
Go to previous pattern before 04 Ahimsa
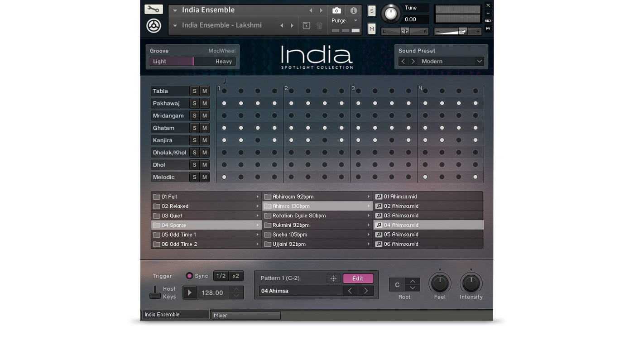[x=350, y=291]
